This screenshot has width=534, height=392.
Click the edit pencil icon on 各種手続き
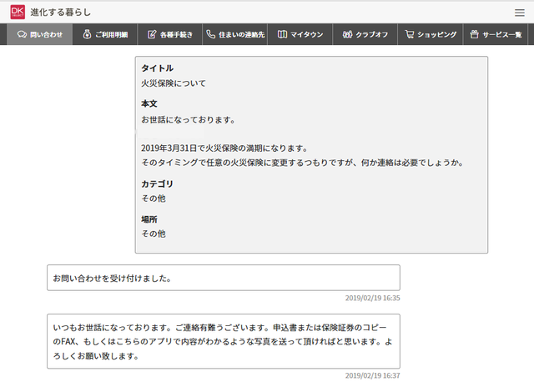click(152, 34)
